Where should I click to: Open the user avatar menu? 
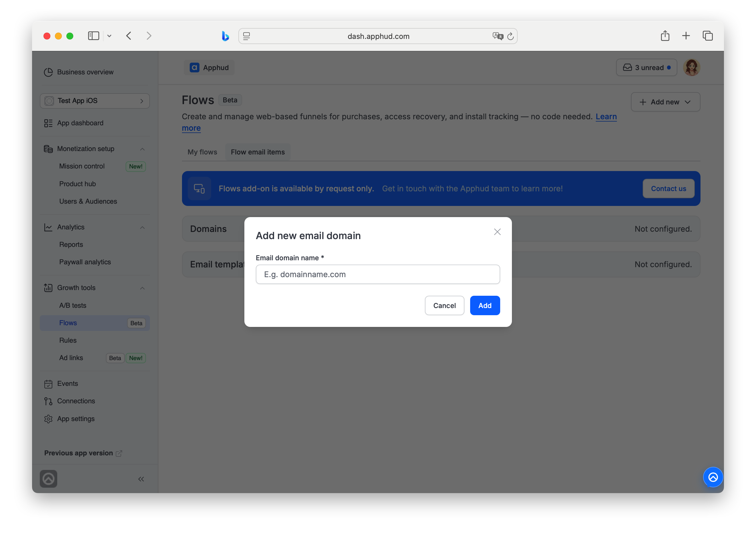(x=692, y=68)
